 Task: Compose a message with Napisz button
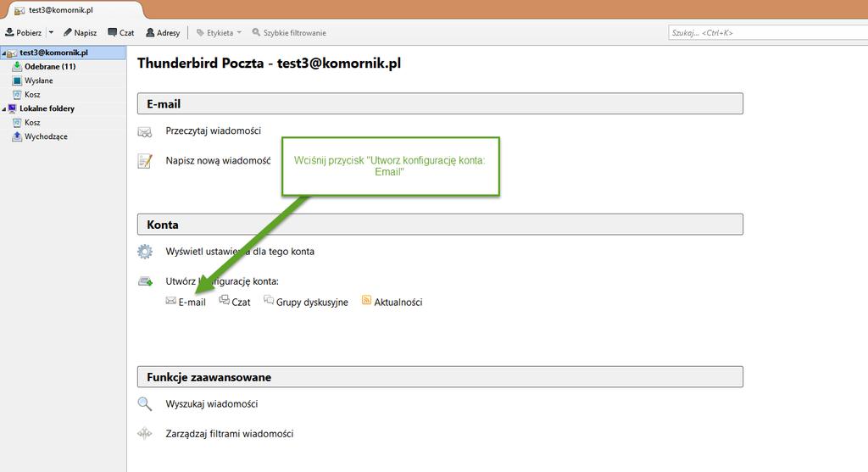81,33
